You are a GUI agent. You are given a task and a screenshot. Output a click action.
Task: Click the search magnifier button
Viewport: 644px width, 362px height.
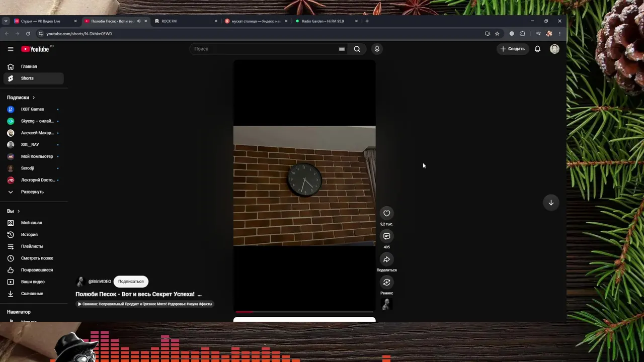357,49
